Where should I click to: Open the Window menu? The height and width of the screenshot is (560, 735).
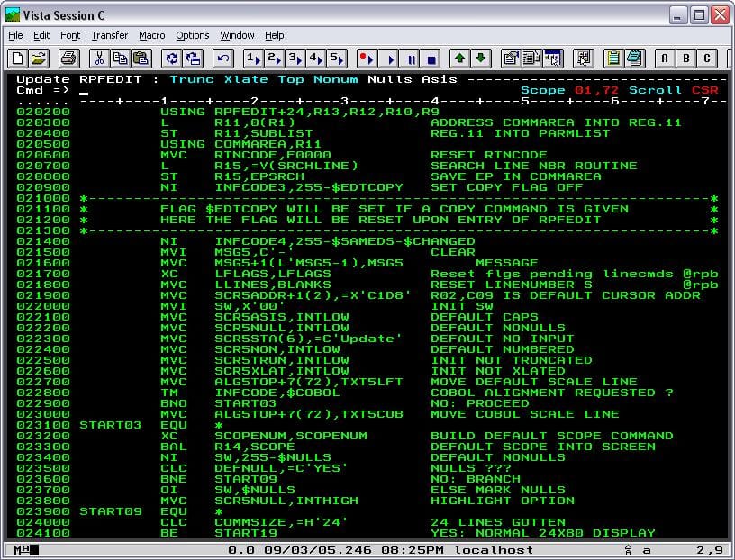[237, 36]
